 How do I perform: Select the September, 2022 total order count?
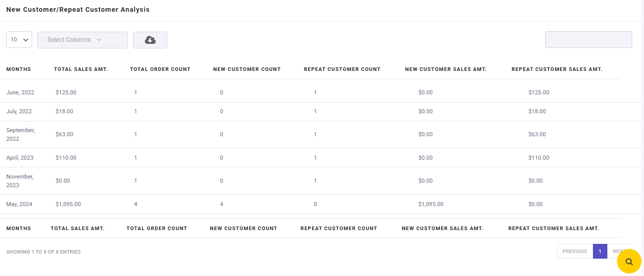136,135
